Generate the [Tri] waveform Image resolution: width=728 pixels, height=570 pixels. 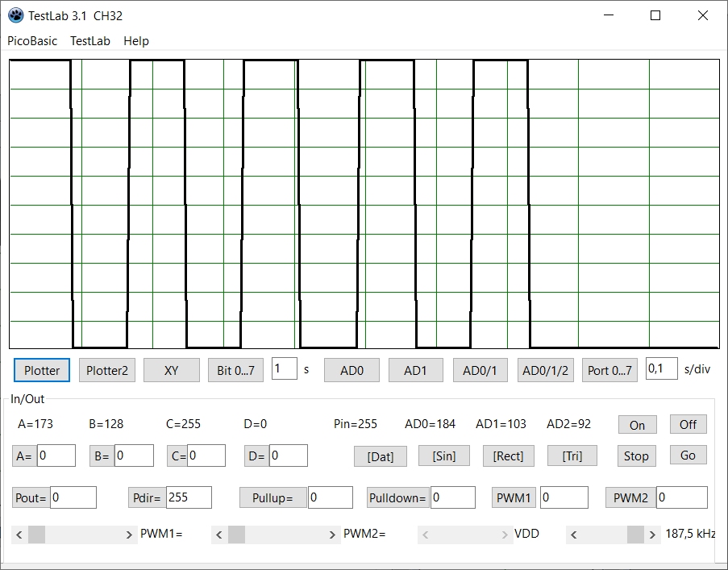[x=572, y=456]
